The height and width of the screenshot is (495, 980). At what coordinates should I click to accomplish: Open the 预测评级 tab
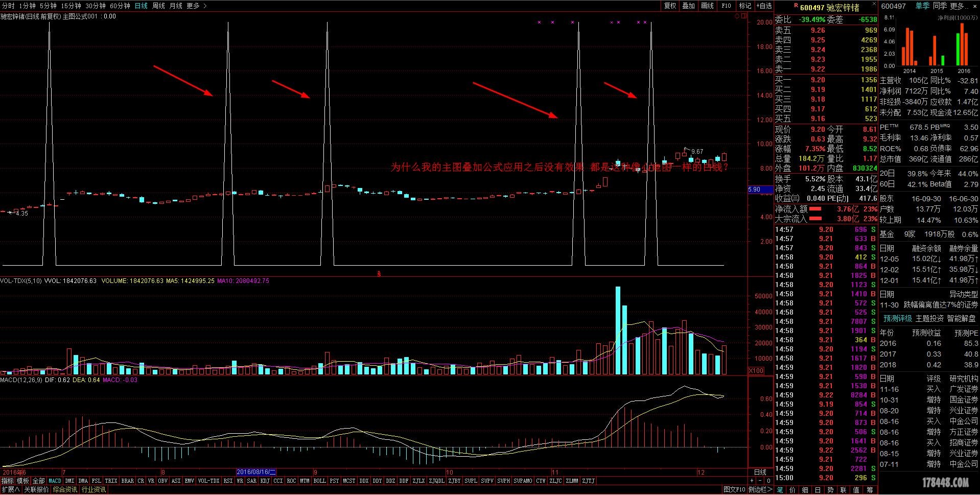[897, 318]
